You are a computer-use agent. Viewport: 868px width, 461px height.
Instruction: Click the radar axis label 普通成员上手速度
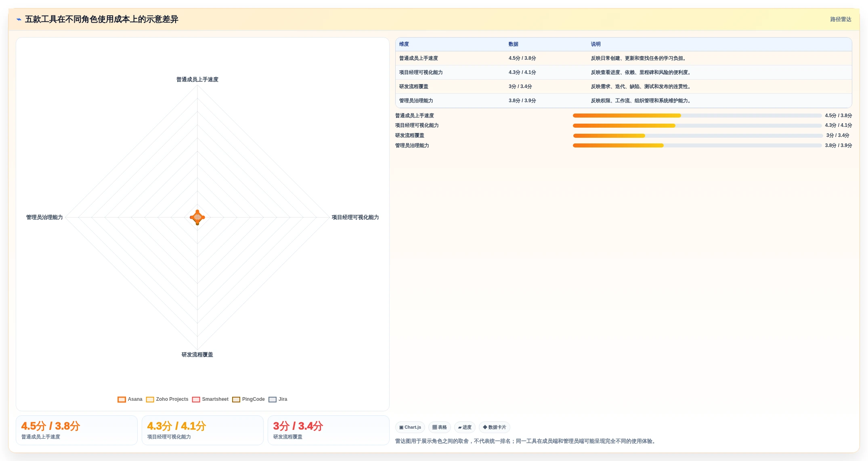pos(197,80)
